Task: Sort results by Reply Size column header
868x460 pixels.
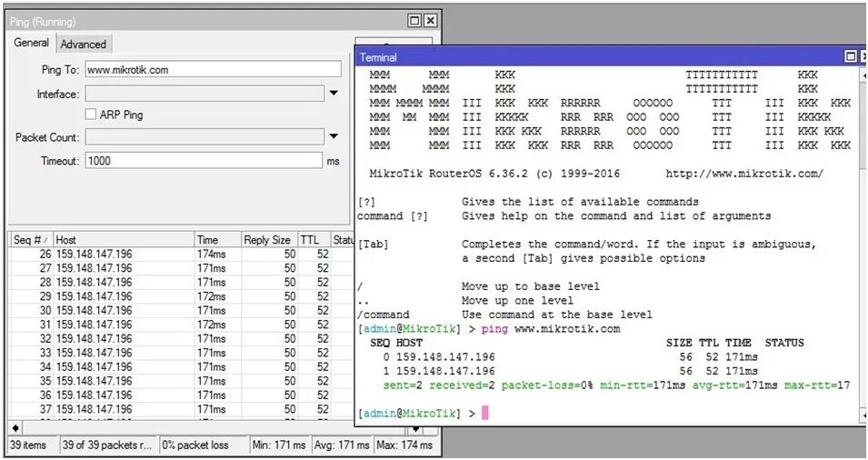Action: (x=269, y=240)
